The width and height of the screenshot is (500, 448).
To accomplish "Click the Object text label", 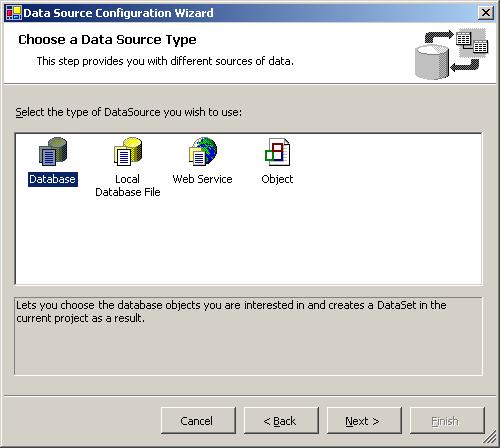I will pos(277,179).
